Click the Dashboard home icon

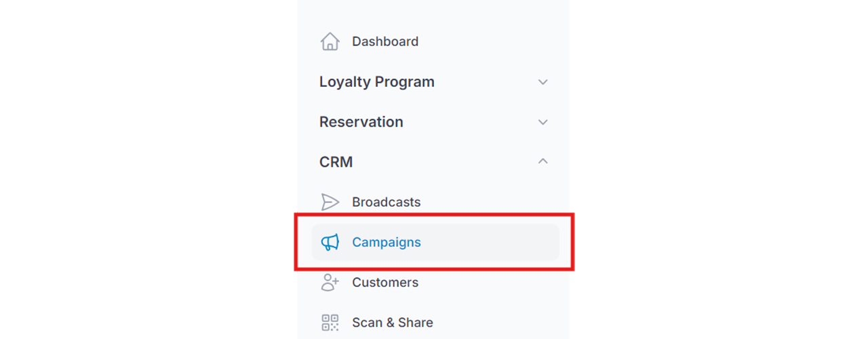click(330, 41)
